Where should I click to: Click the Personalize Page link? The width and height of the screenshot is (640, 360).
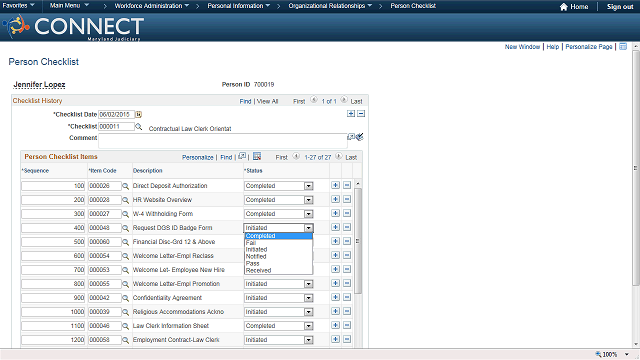click(589, 47)
